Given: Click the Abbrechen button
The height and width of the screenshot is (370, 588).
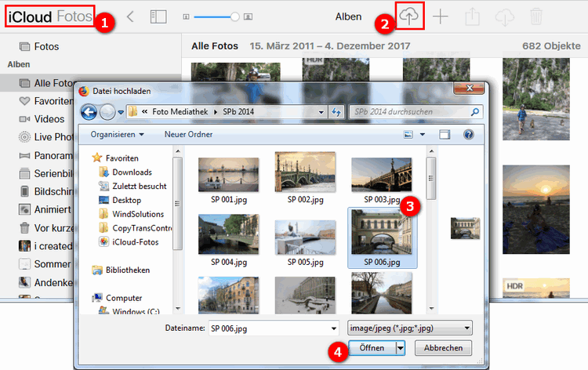Looking at the screenshot, I should click(443, 348).
